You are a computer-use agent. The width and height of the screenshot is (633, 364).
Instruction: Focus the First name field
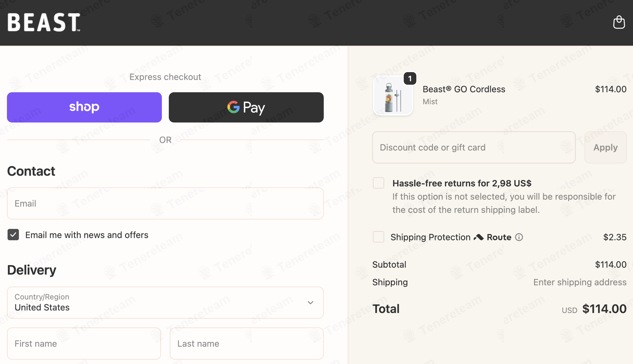click(x=84, y=344)
